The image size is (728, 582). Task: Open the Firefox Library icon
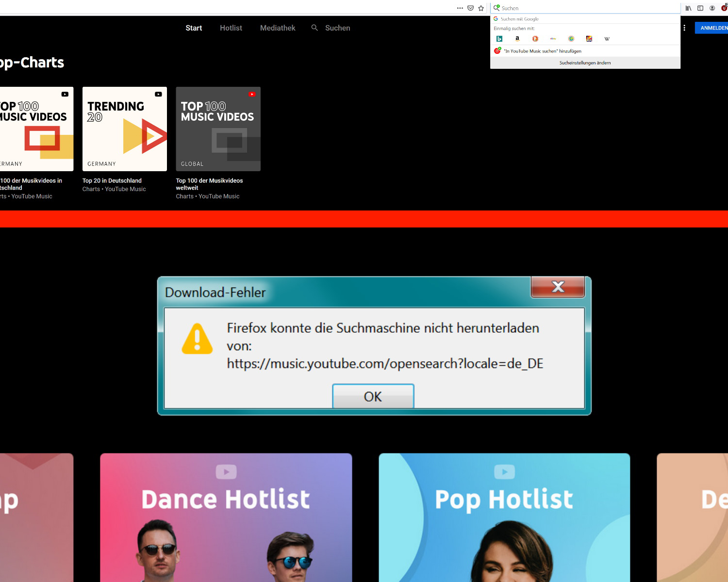pyautogui.click(x=688, y=8)
